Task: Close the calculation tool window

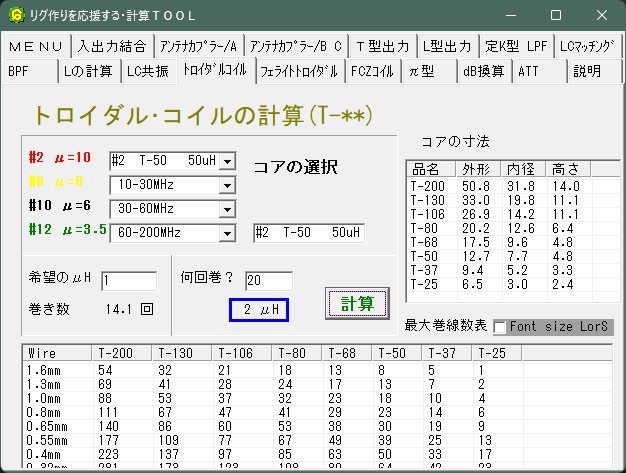Action: 602,15
